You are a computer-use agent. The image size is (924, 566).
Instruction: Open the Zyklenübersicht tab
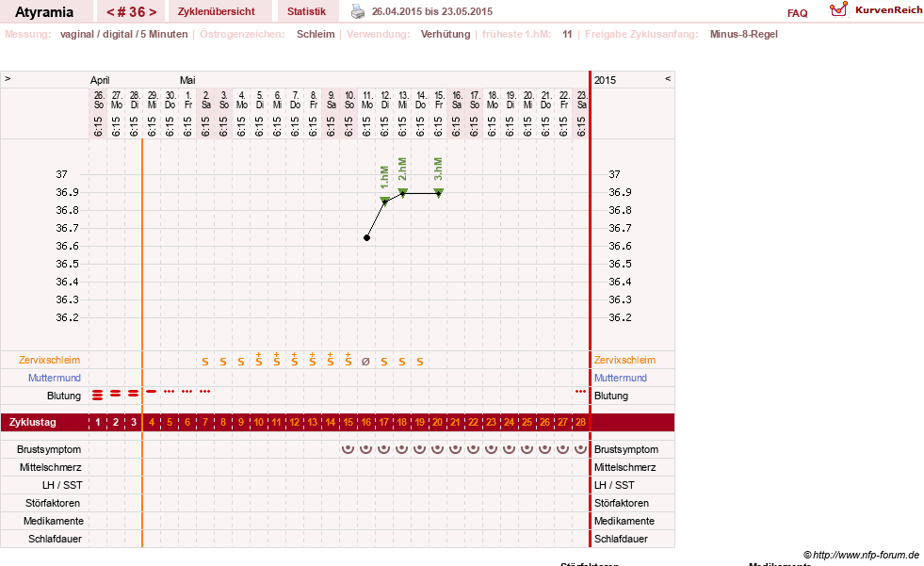tap(217, 11)
